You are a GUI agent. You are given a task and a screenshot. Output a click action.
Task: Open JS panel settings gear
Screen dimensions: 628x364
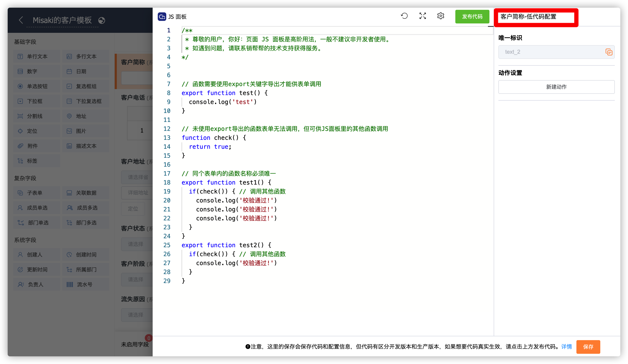441,16
